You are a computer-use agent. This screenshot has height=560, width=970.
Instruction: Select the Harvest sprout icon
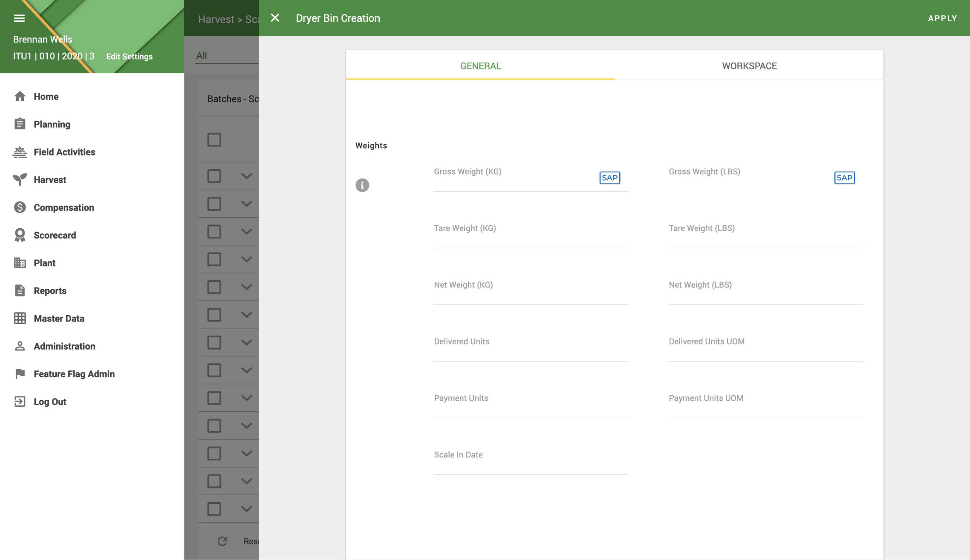(x=20, y=180)
